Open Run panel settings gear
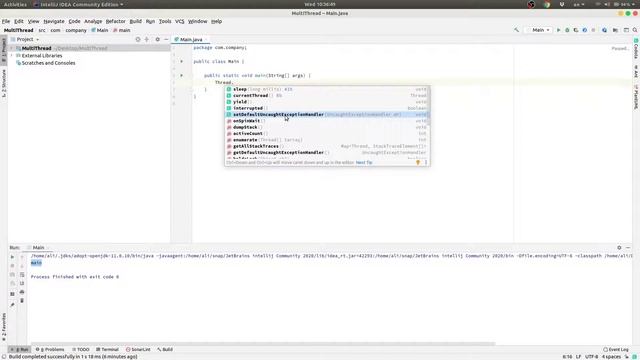This screenshot has height=360, width=640. pyautogui.click(x=619, y=248)
